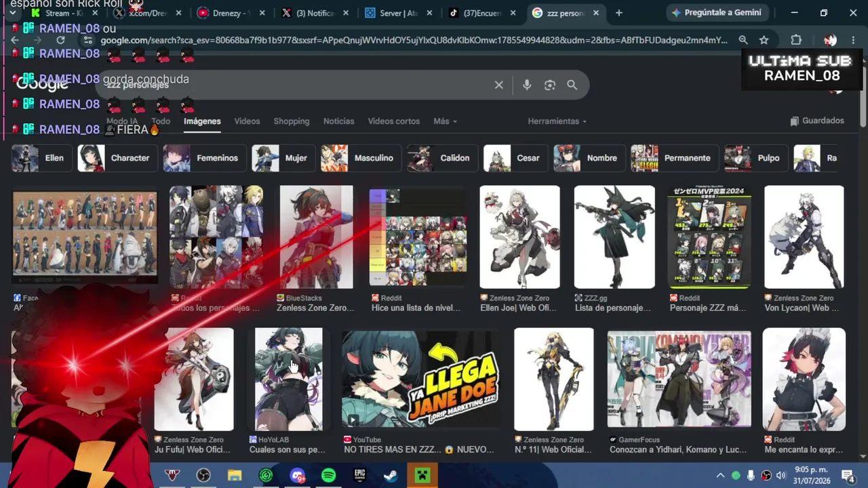Select the Imágenes search tab
868x488 pixels.
[202, 121]
